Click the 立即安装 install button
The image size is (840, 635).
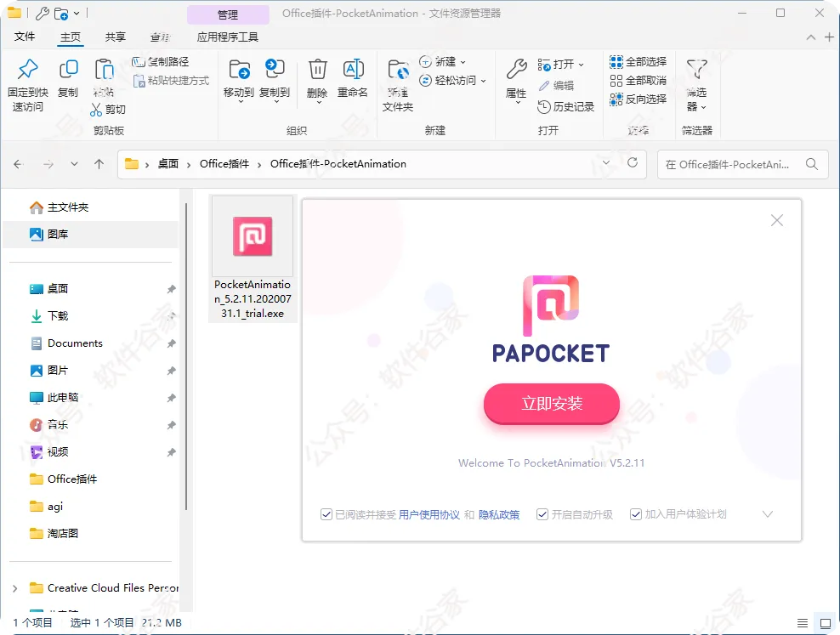click(551, 403)
